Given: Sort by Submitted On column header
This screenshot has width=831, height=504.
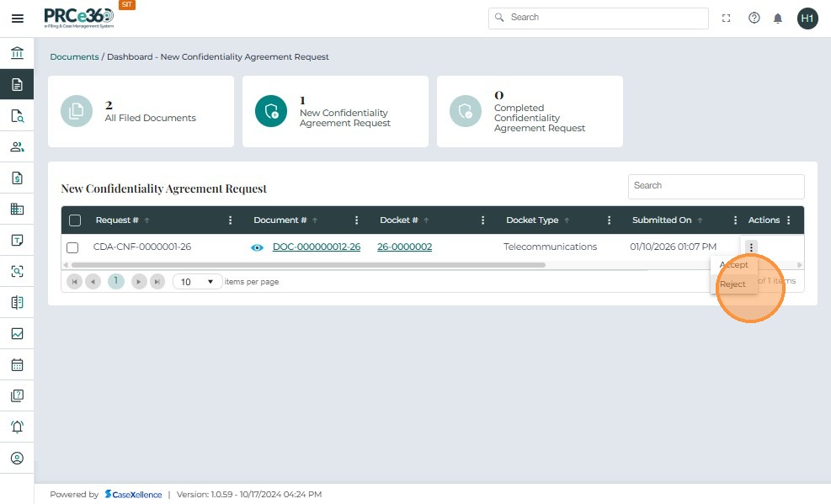Looking at the screenshot, I should click(x=662, y=220).
